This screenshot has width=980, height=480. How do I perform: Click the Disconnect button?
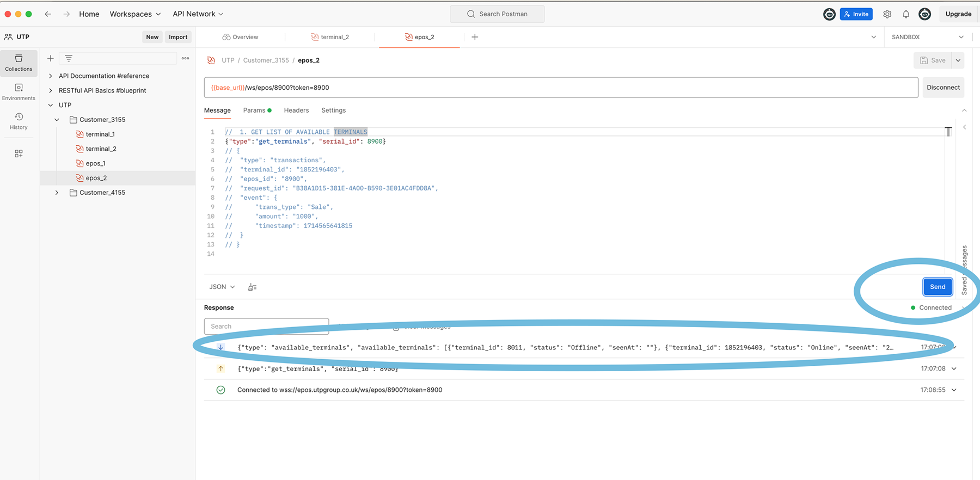point(943,88)
